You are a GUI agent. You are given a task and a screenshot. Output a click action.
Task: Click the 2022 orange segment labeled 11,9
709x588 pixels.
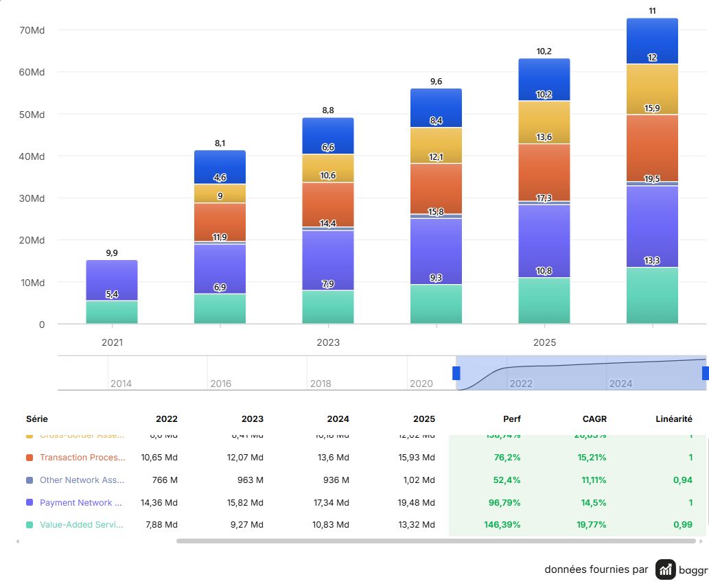pos(220,222)
